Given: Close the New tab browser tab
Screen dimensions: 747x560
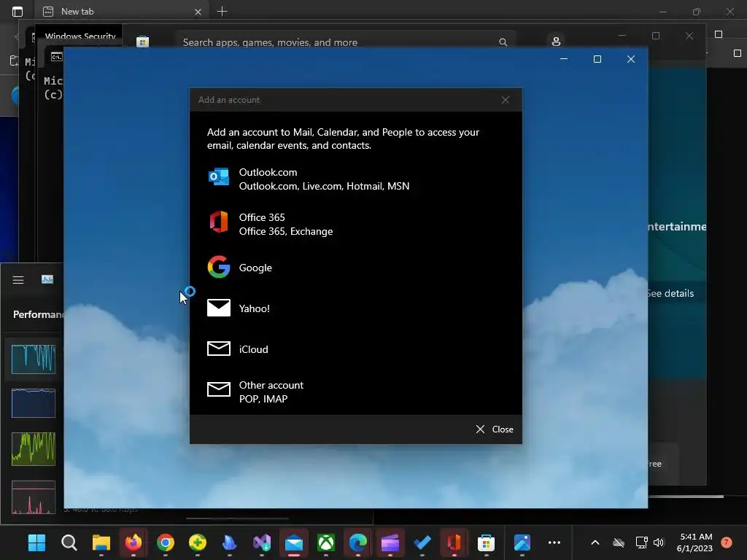Looking at the screenshot, I should point(198,12).
